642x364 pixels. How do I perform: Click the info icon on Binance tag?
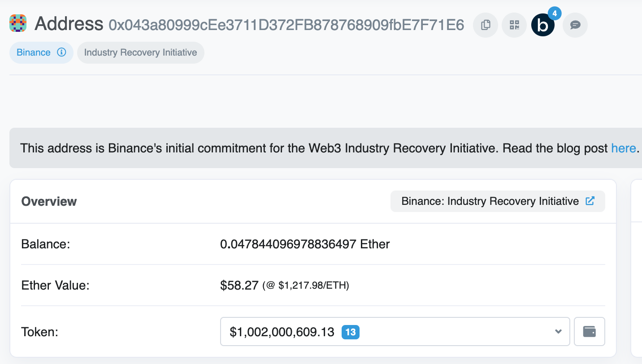(61, 52)
